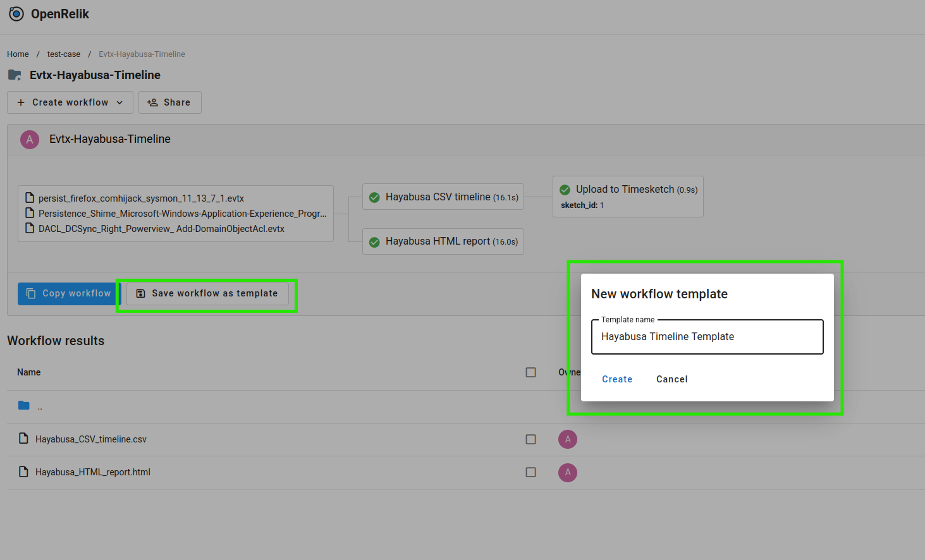Click file icon of Hayabusa_CSV_timeline.csv
This screenshot has height=560, width=925.
(x=23, y=438)
